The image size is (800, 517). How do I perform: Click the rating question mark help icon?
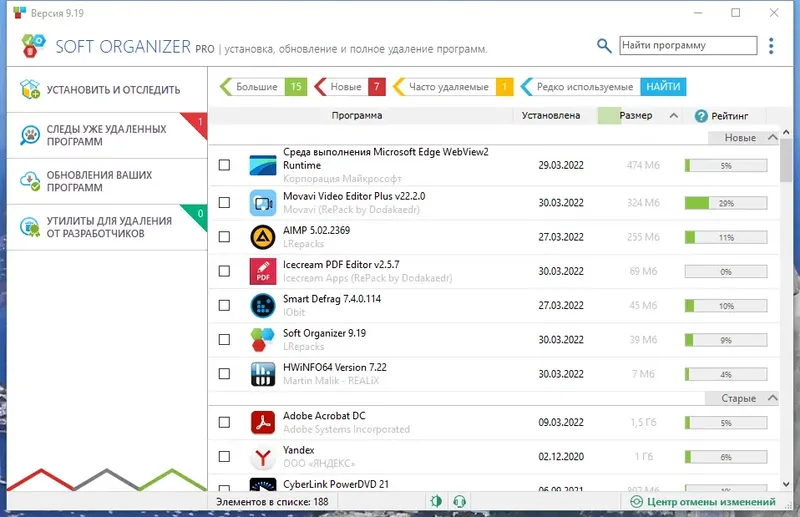click(x=701, y=116)
